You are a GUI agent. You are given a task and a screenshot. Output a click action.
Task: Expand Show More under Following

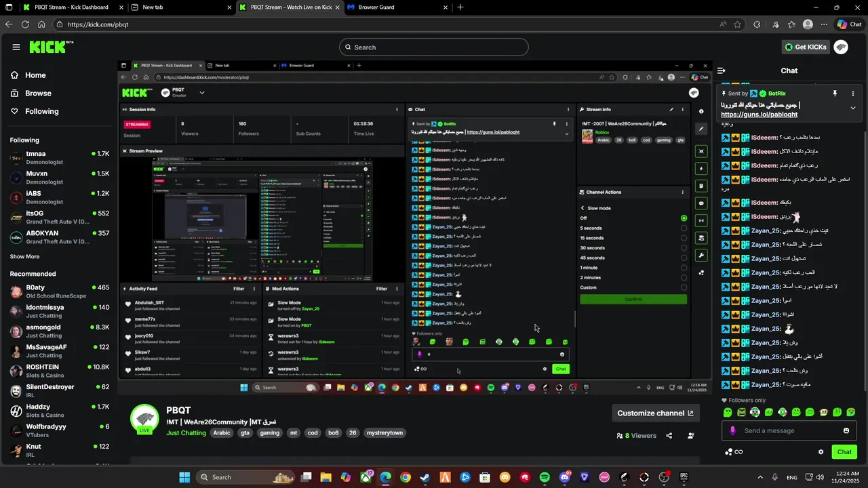coord(24,257)
